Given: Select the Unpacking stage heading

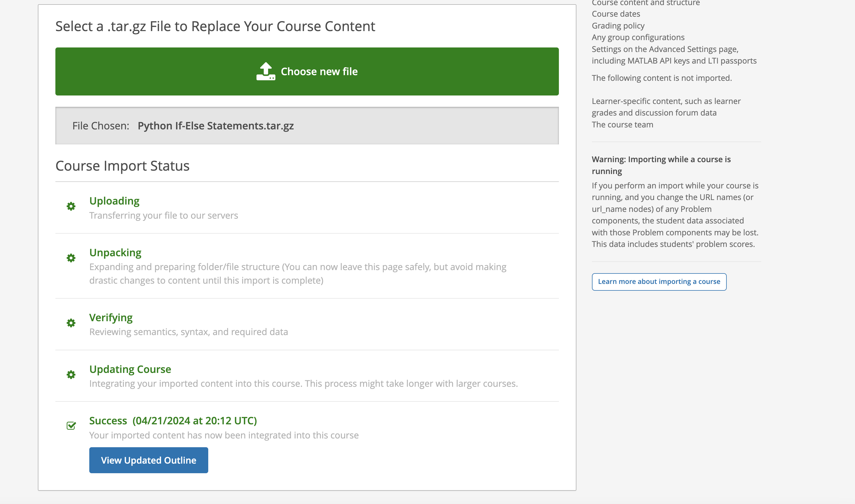Looking at the screenshot, I should pyautogui.click(x=115, y=252).
